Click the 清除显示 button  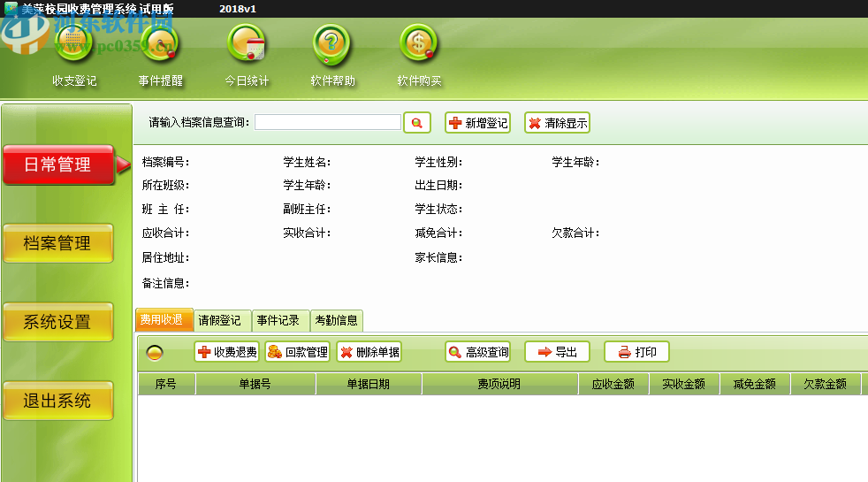coord(558,122)
